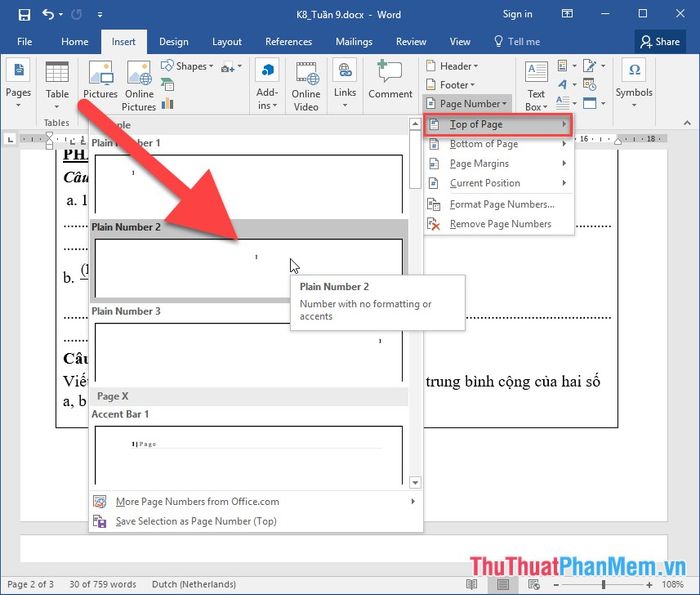The width and height of the screenshot is (700, 595).
Task: Select Top of Page menu item
Action: [498, 125]
